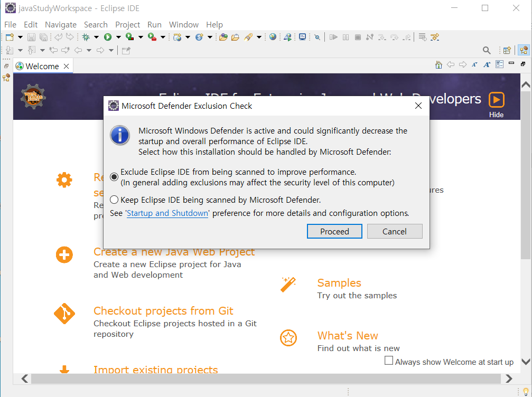Click the Use Step Filters icon
This screenshot has width=532, height=397.
(x=435, y=37)
